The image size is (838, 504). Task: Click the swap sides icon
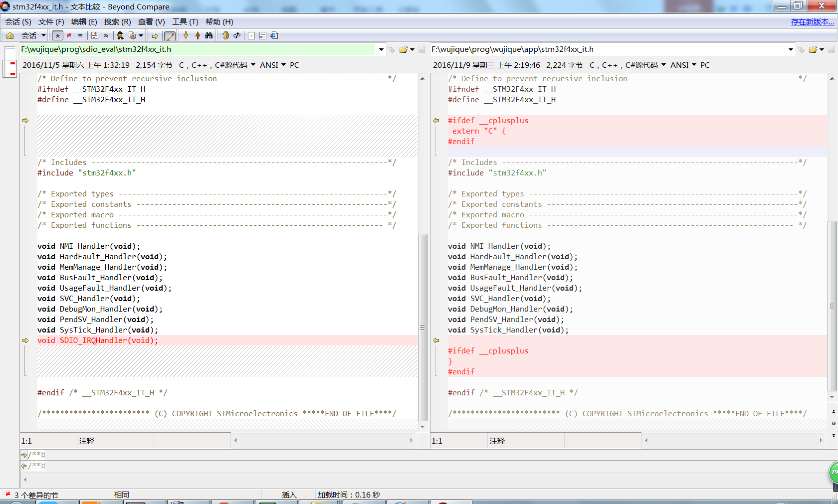click(x=225, y=35)
